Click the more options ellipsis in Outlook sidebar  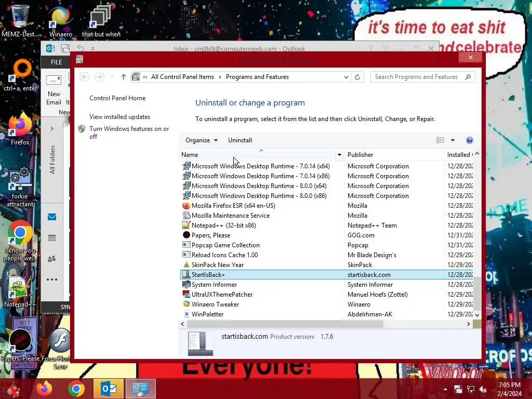[x=52, y=280]
